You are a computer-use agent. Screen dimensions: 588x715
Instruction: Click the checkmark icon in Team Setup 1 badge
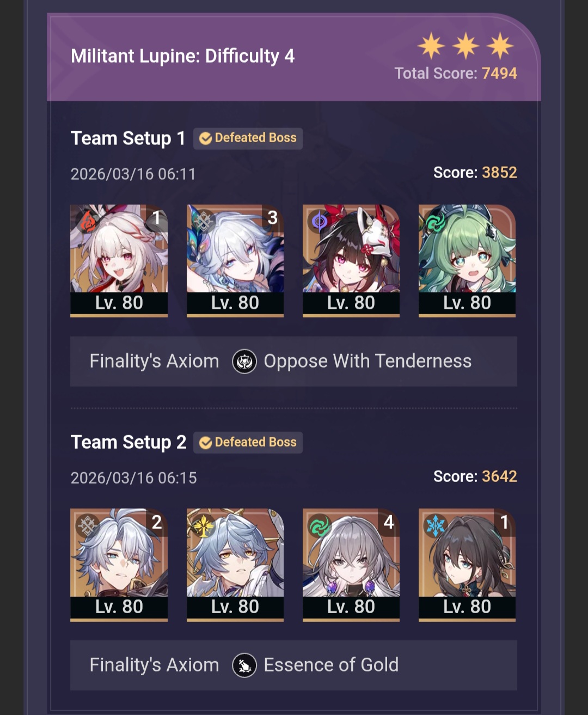click(205, 138)
